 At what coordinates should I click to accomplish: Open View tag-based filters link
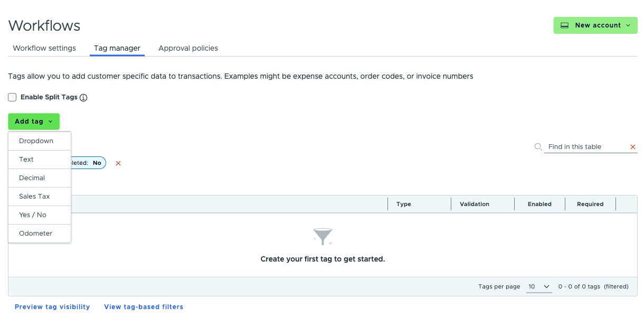point(144,307)
